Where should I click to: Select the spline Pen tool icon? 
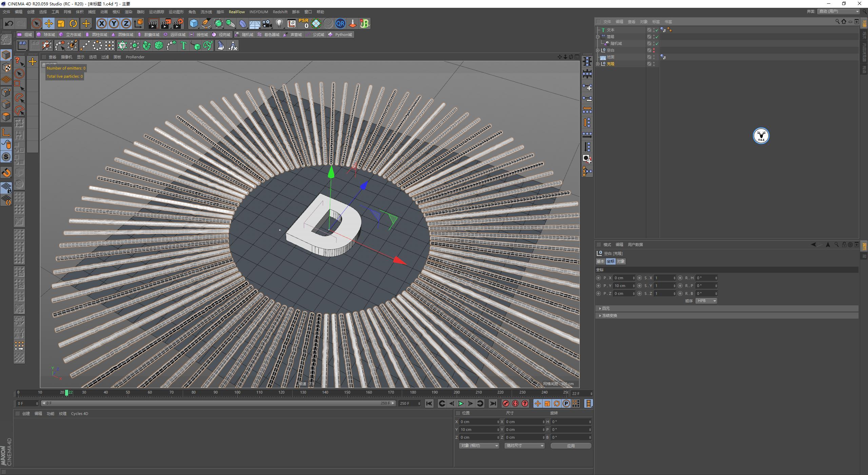click(x=206, y=23)
